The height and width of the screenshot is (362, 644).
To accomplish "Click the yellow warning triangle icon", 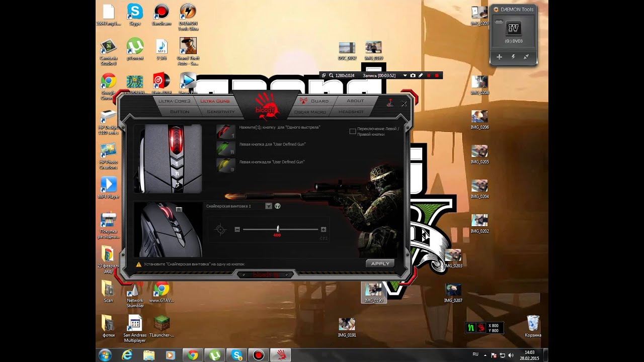I will [138, 264].
